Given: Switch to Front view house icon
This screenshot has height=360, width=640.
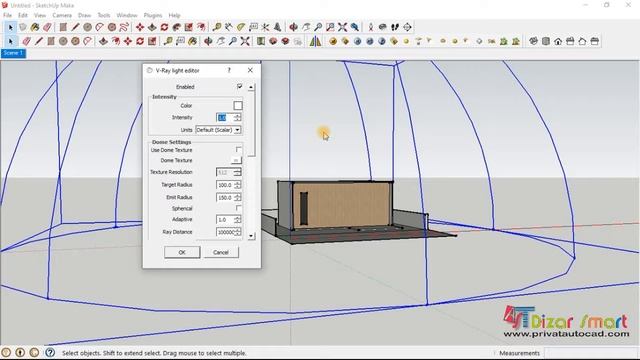Looking at the screenshot, I should (558, 41).
